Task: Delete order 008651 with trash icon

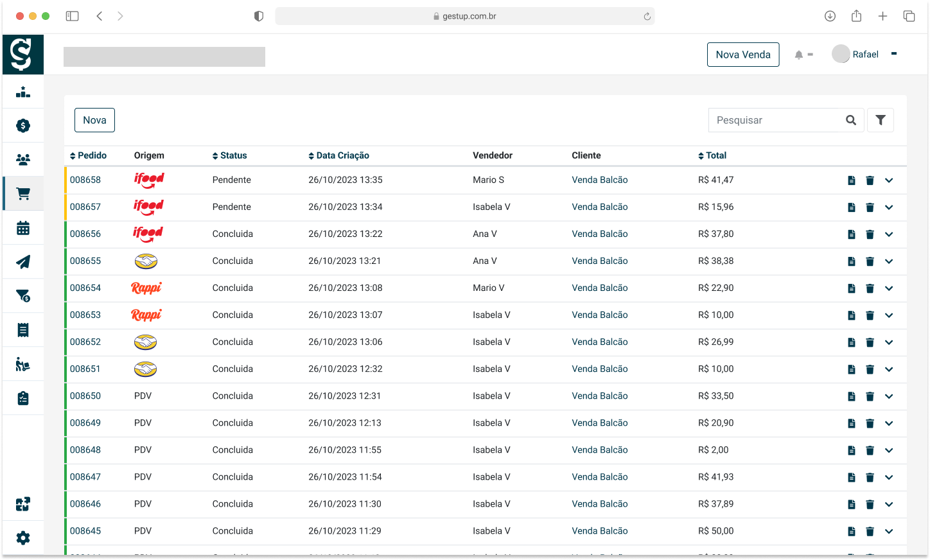Action: pos(870,369)
